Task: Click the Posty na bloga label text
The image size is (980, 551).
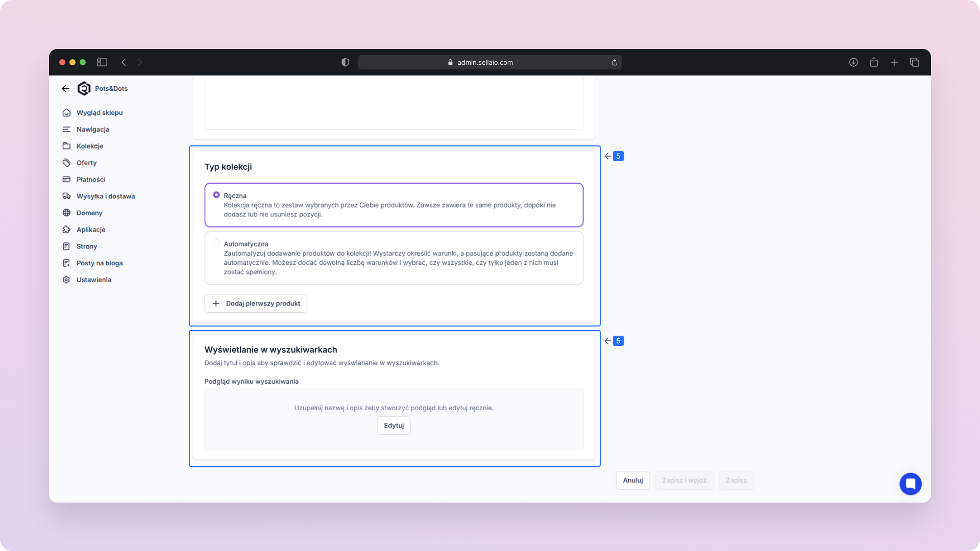Action: click(100, 263)
